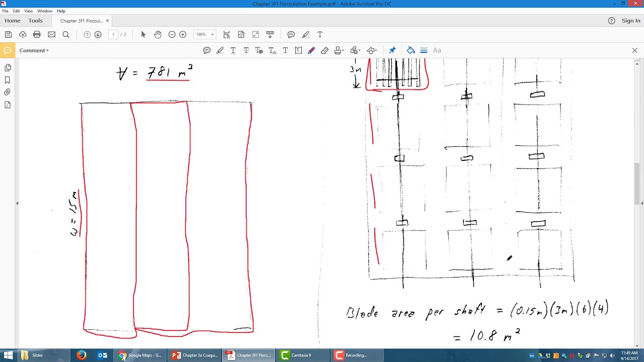The height and width of the screenshot is (362, 644).
Task: Toggle the keep tool selected pin
Action: coord(392,50)
